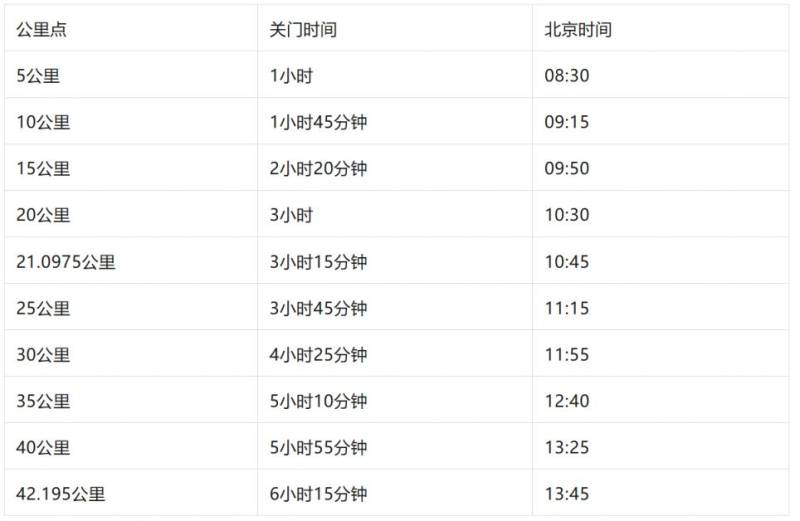Select the 10公里 row label
Screen dimensions: 800x521
[43, 123]
